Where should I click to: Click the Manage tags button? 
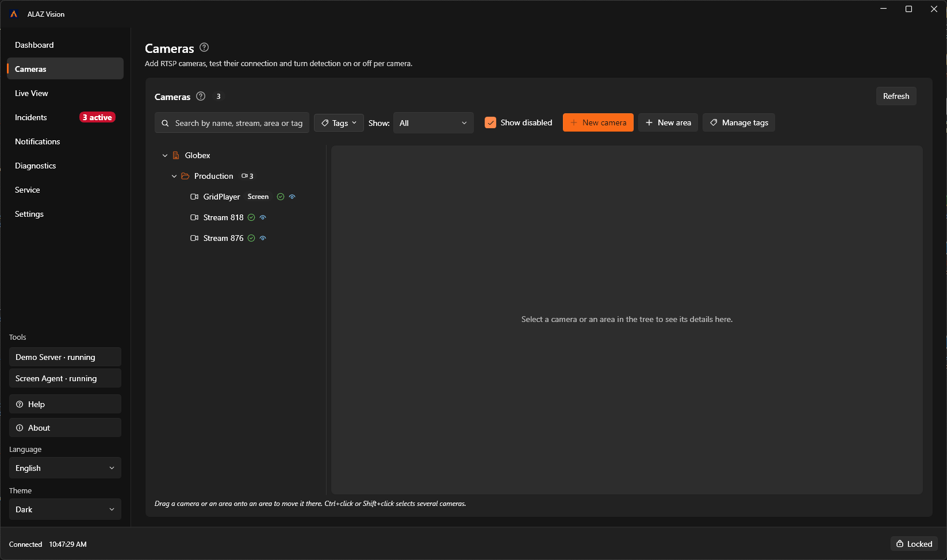point(738,122)
